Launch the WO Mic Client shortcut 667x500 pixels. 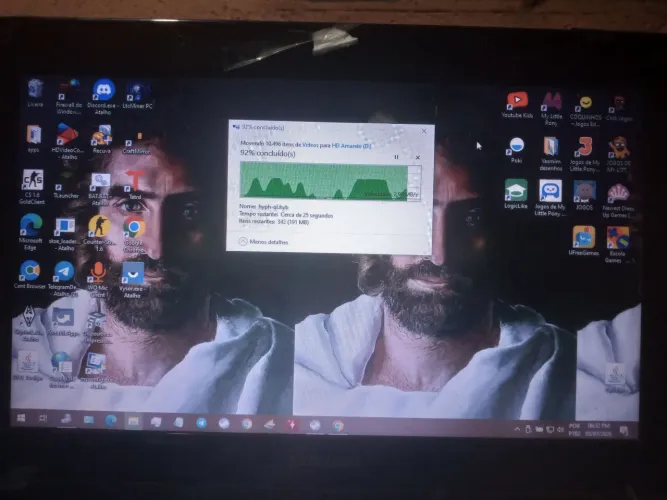click(98, 279)
